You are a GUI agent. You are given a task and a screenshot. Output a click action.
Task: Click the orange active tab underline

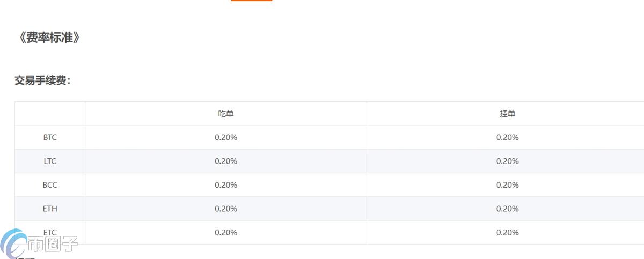pyautogui.click(x=251, y=1)
